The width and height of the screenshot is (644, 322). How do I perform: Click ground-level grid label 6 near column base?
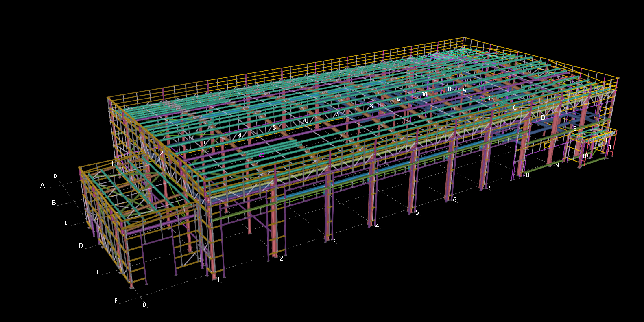tap(455, 200)
